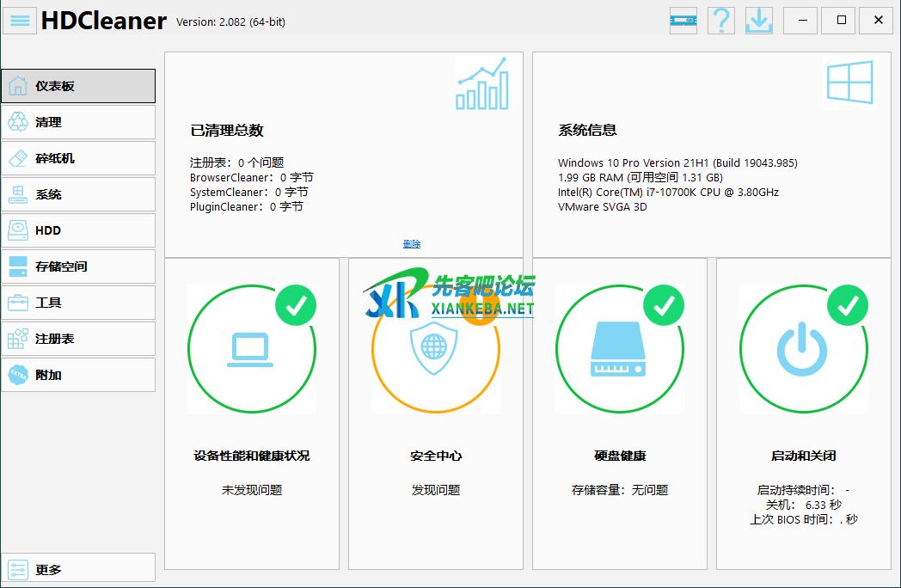901x588 pixels.
Task: Open the help question mark icon
Action: pos(720,21)
